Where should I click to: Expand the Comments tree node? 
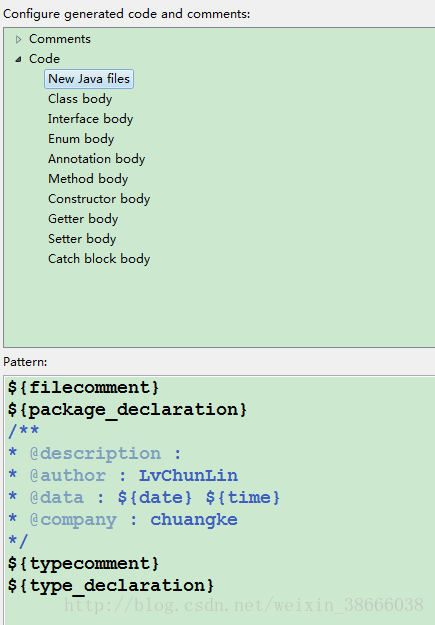(x=18, y=39)
